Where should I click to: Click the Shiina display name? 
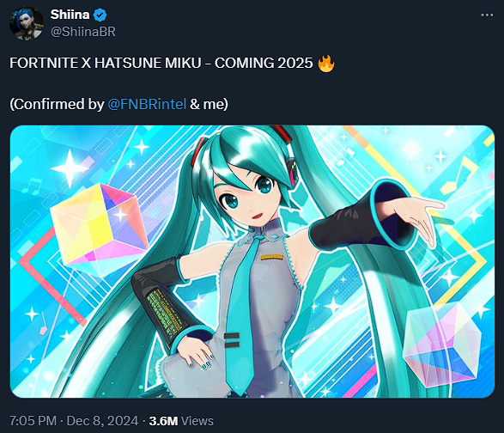point(70,15)
